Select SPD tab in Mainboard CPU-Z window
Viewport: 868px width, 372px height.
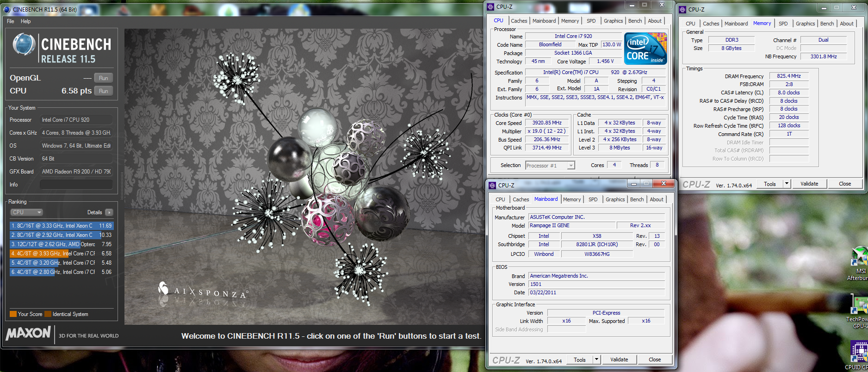point(593,199)
